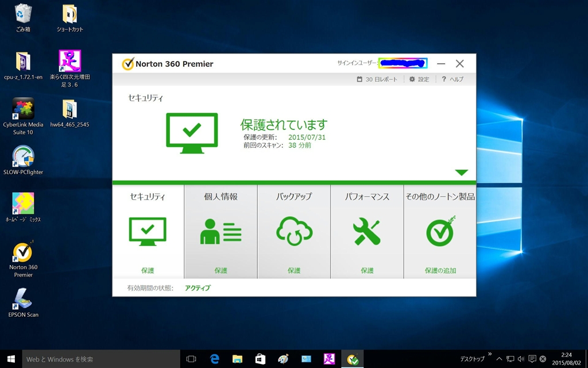Launch Microsoft Edge from the taskbar
This screenshot has width=588, height=368.
point(215,359)
